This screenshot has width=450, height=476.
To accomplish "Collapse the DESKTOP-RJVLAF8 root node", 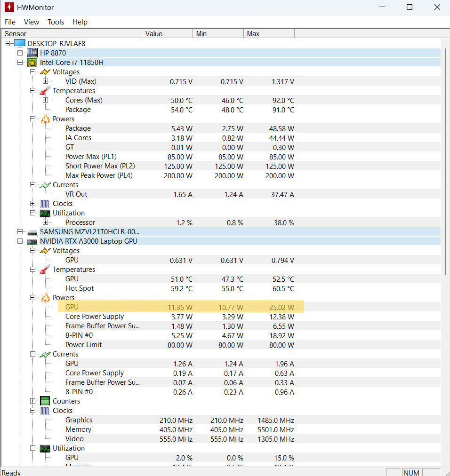I will [x=7, y=43].
